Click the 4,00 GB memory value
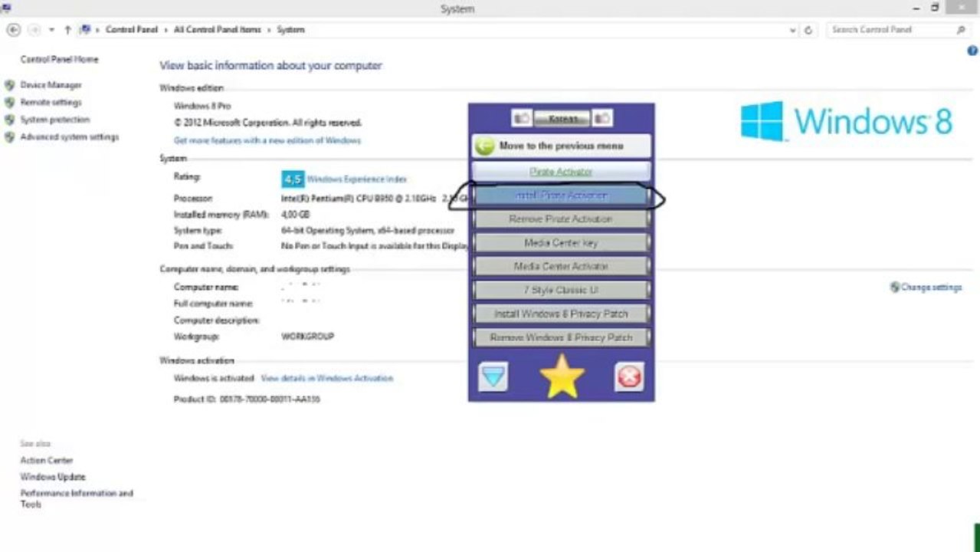The image size is (980, 552). pyautogui.click(x=296, y=215)
